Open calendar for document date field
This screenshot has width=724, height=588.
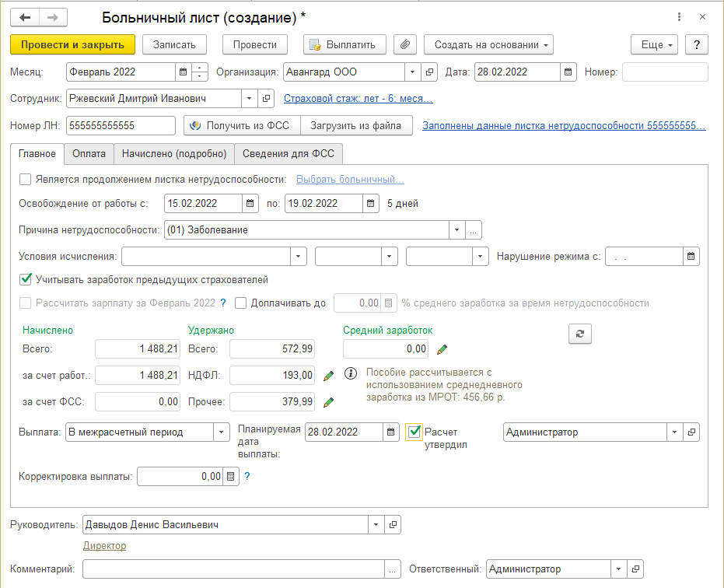point(568,72)
